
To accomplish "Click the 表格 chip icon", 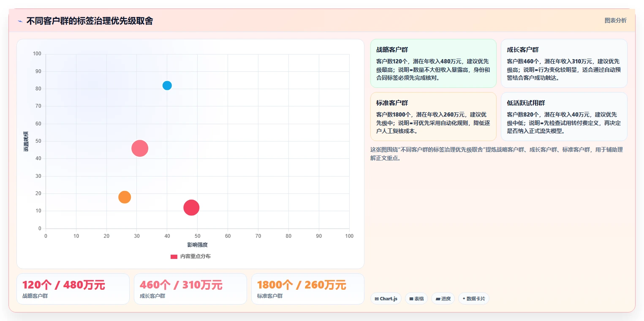I will click(x=411, y=299).
